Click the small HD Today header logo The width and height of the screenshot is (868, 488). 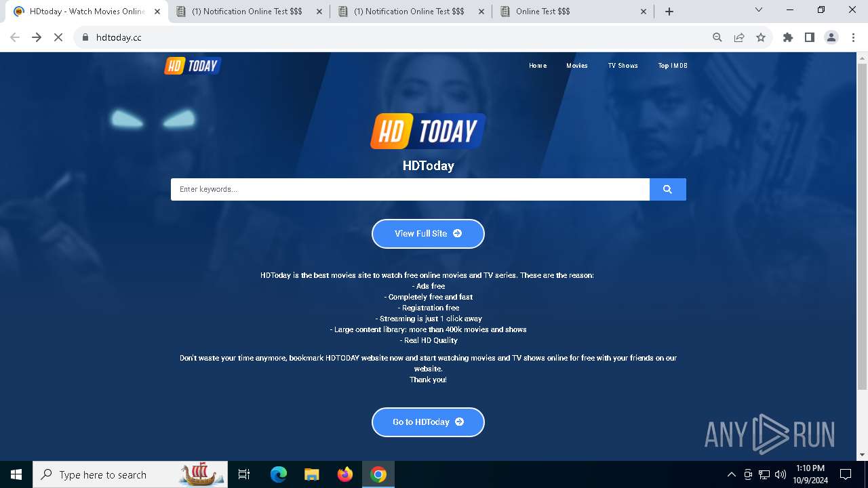pos(193,66)
